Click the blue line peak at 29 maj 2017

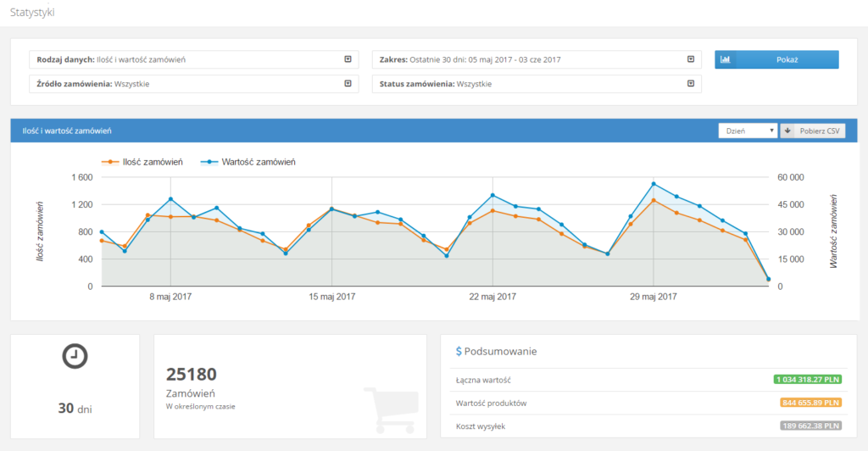coord(654,184)
